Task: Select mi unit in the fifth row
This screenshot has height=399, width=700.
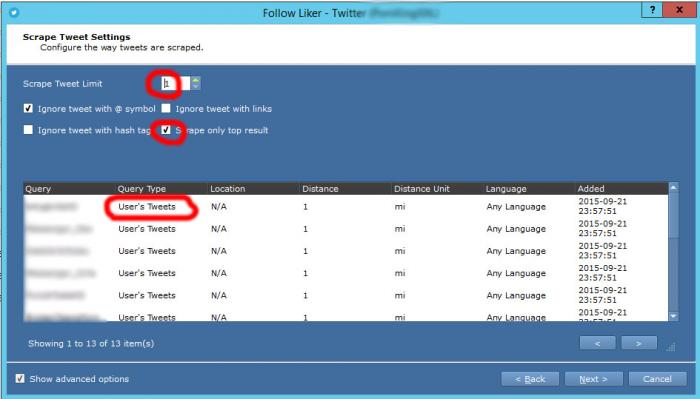Action: click(400, 295)
